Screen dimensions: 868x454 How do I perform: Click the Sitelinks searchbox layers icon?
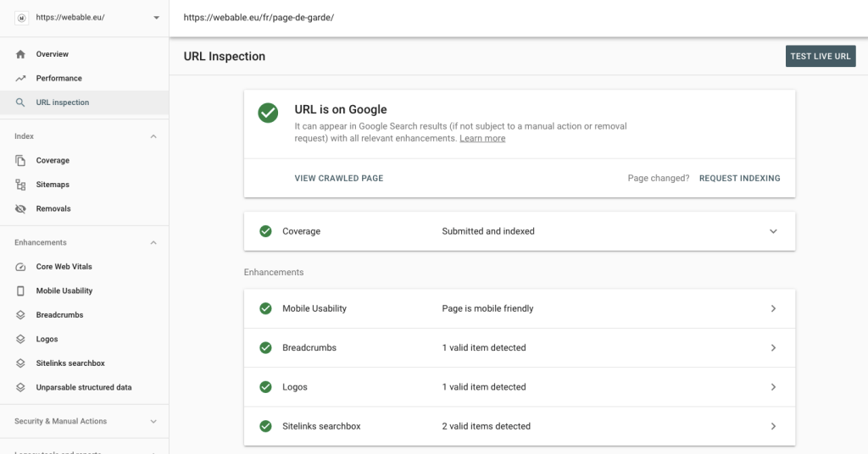(20, 363)
